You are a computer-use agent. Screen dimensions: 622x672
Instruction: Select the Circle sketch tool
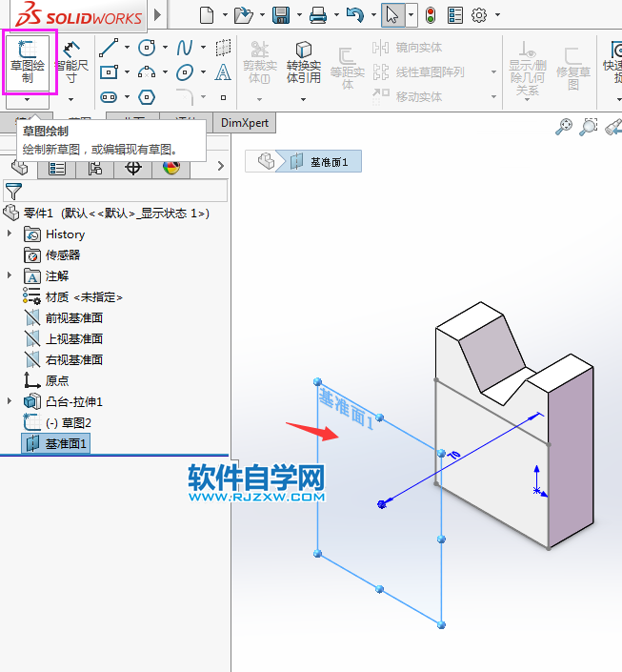click(147, 48)
